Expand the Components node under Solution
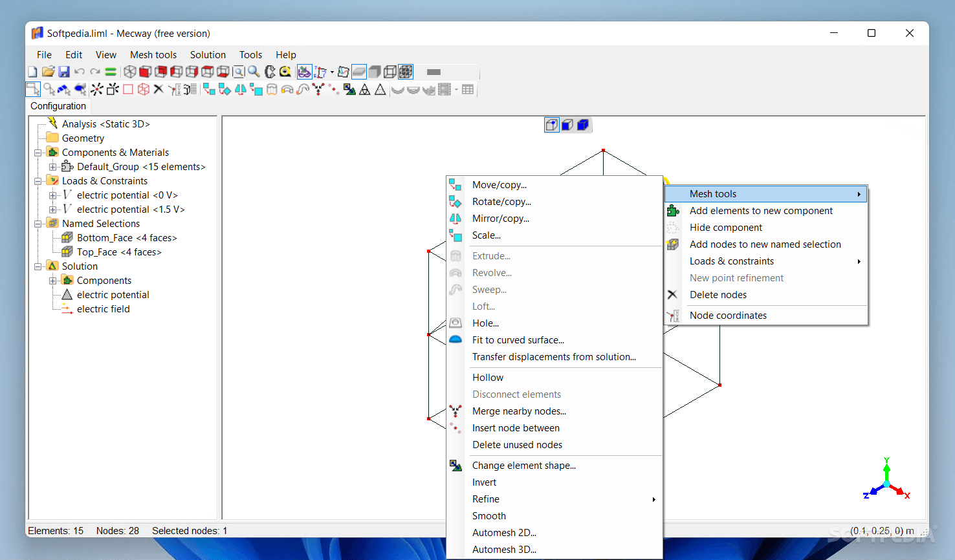This screenshot has height=560, width=955. (x=54, y=280)
